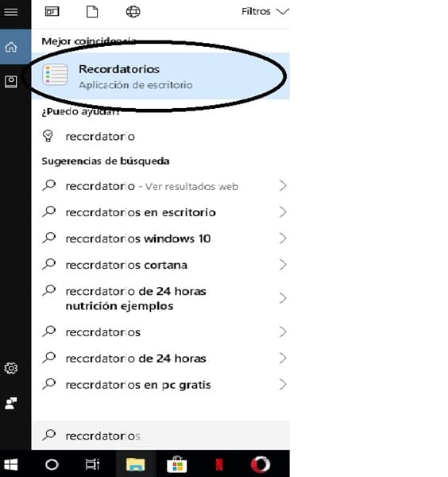
Task: Open recordatorio Ver resultados web suggestion
Action: coord(160,186)
